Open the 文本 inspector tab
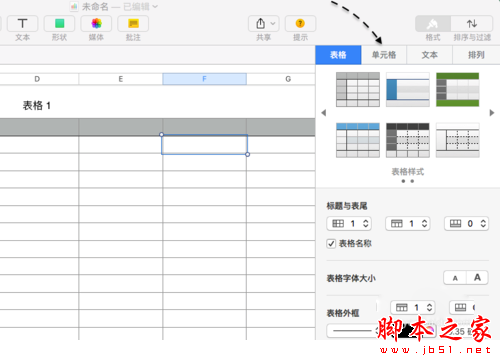Viewport: 503px width, 361px height. pyautogui.click(x=430, y=55)
